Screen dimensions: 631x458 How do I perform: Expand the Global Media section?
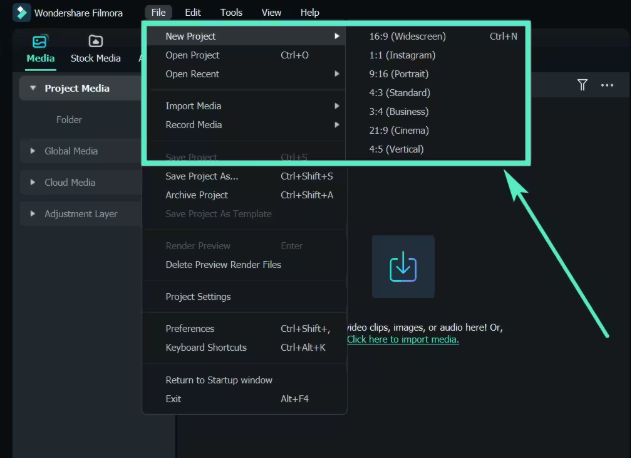pos(33,151)
